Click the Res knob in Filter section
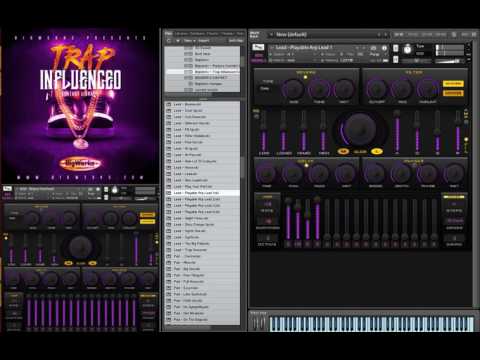 pyautogui.click(x=402, y=89)
